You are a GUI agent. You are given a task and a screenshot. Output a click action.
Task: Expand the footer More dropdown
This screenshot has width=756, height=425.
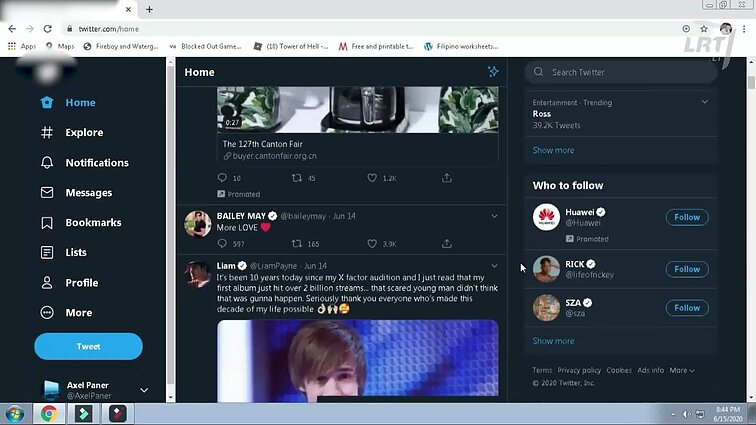point(682,370)
